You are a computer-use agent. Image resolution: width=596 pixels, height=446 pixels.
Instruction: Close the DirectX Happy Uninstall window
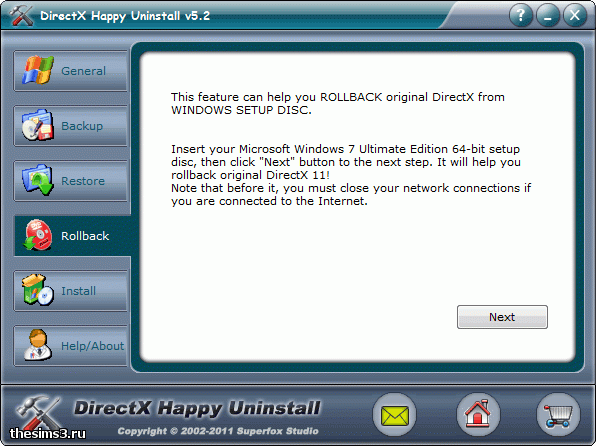click(x=575, y=16)
